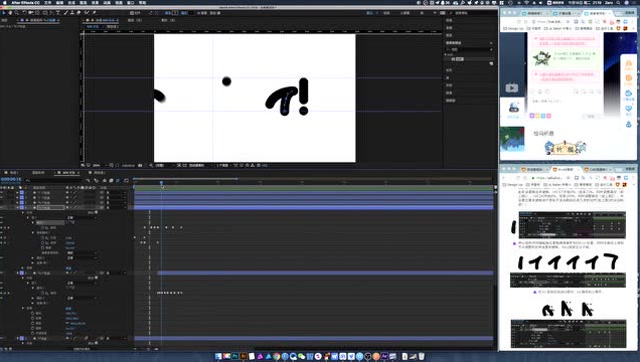The image size is (640, 362).
Task: Select the Clone Stamp tool
Action: (72, 13)
